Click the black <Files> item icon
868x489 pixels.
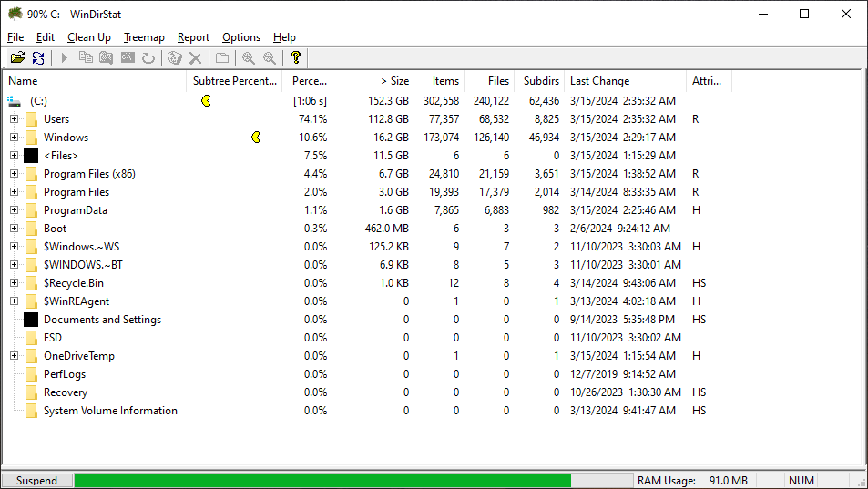pos(31,156)
